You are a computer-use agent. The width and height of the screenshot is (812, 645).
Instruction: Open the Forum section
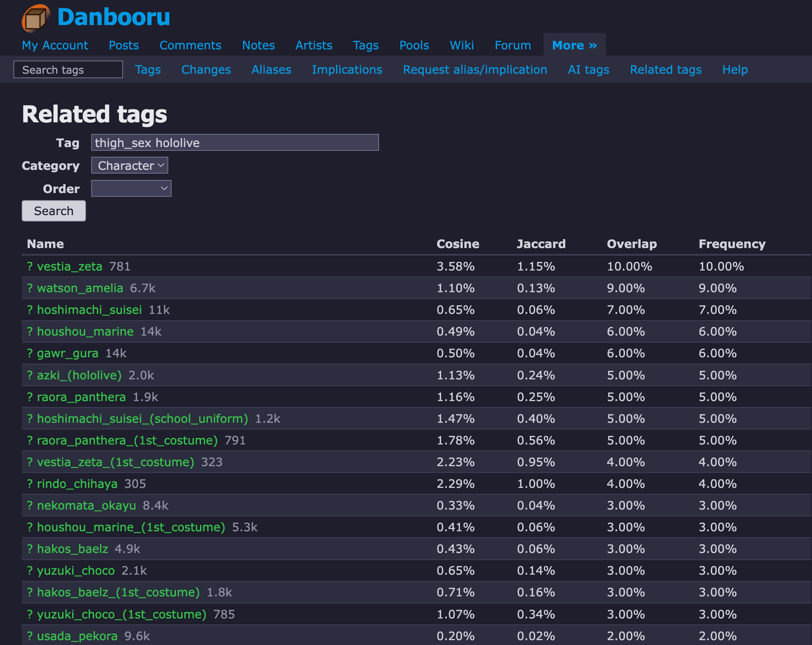(513, 46)
